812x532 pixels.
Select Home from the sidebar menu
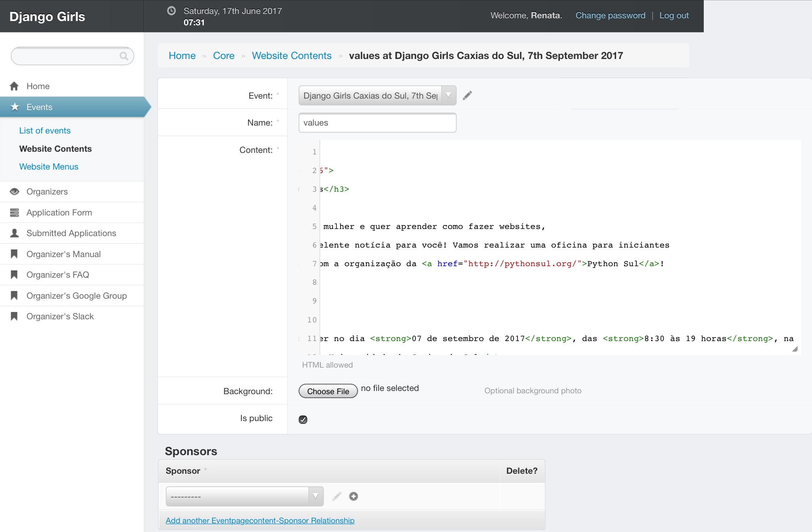tap(38, 86)
